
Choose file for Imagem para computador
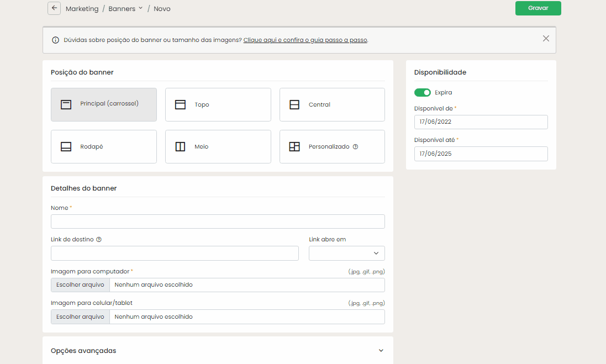(80, 285)
